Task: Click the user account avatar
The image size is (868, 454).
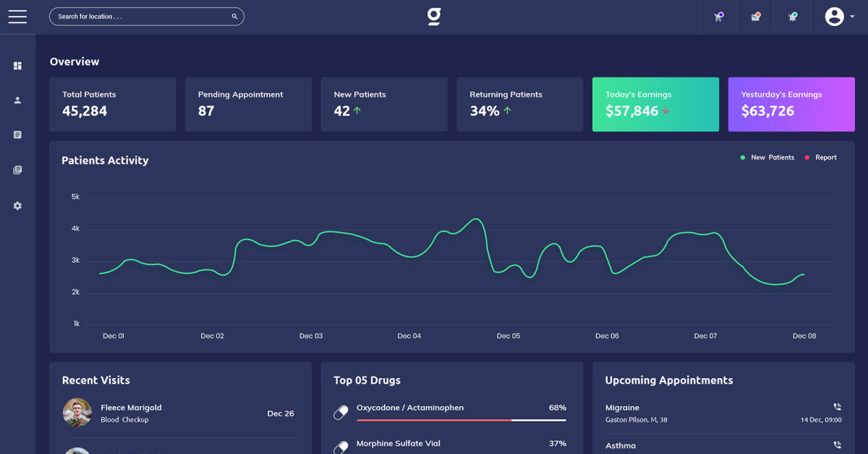Action: click(834, 17)
